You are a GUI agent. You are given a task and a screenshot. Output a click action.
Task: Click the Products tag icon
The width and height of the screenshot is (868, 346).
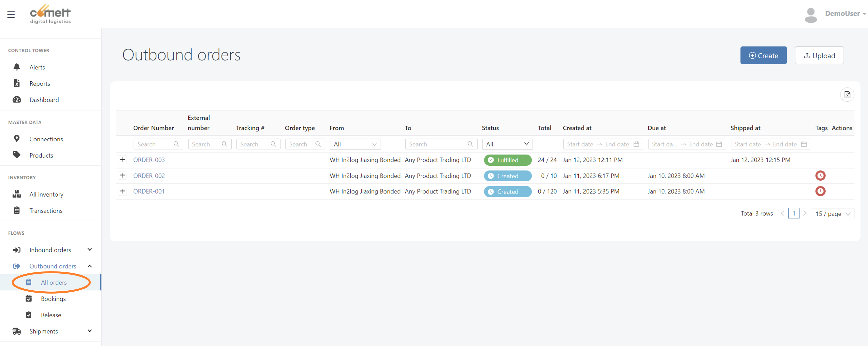[17, 155]
